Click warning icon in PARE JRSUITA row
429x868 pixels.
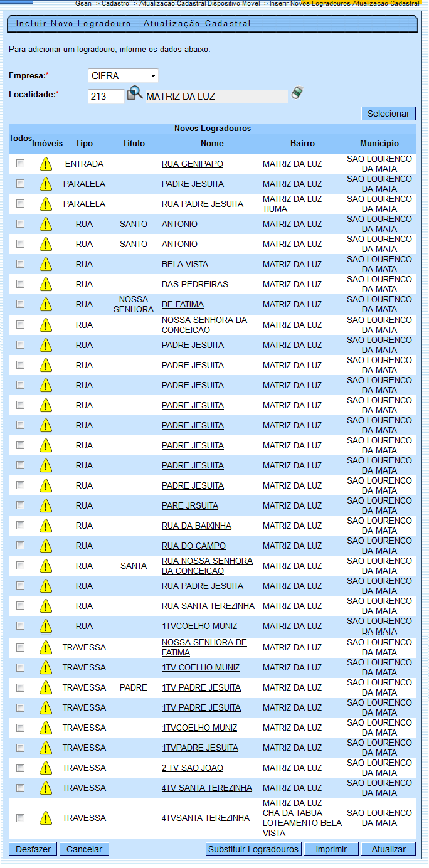(46, 505)
